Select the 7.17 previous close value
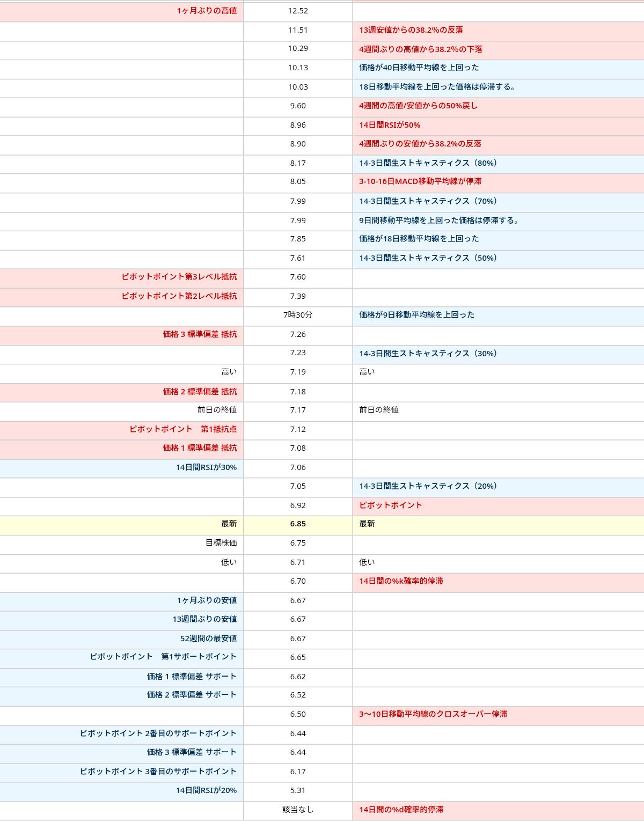644x822 pixels. [298, 410]
